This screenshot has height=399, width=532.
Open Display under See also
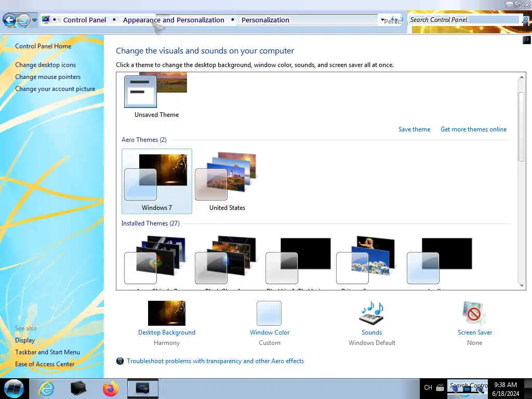click(x=25, y=340)
